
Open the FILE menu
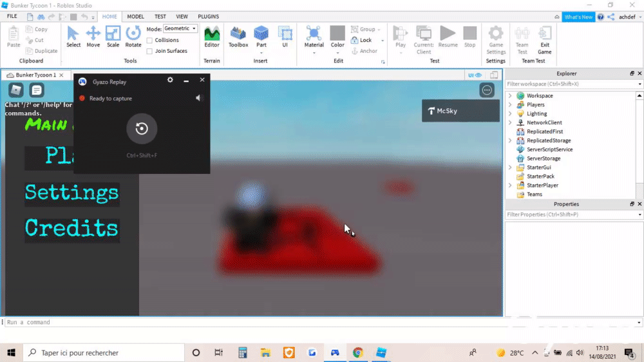pyautogui.click(x=12, y=17)
